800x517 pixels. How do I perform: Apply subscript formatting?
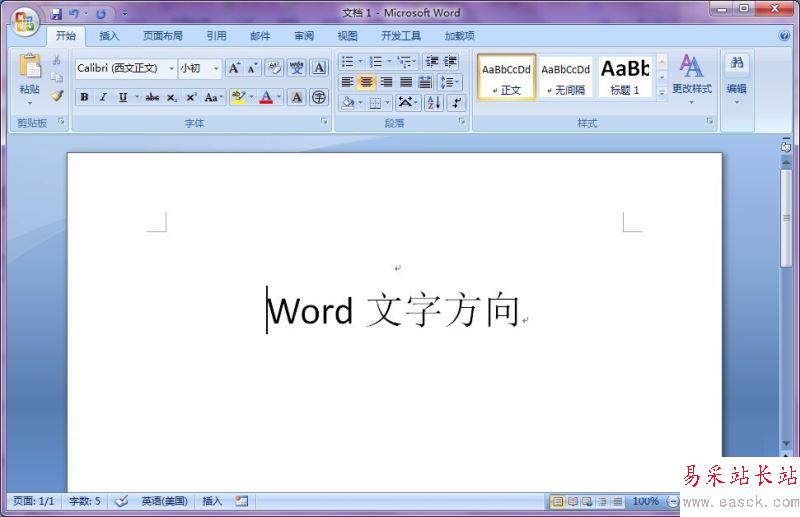(172, 97)
